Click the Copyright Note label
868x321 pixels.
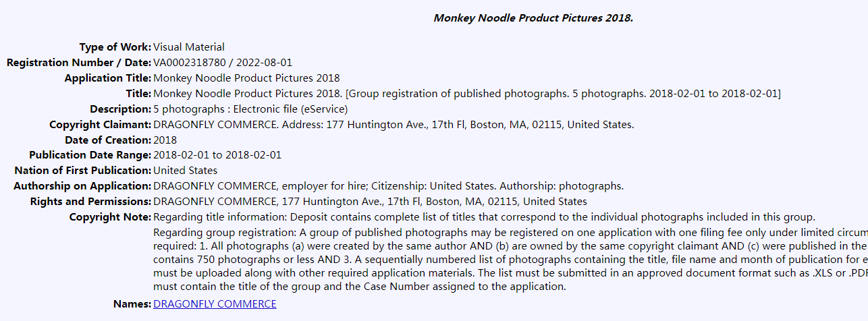(110, 217)
